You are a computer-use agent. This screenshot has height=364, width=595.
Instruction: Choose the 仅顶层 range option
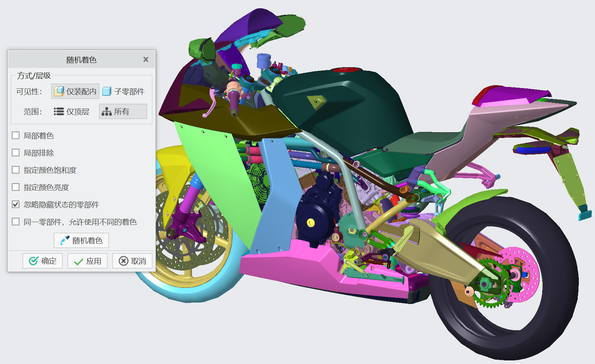click(72, 112)
